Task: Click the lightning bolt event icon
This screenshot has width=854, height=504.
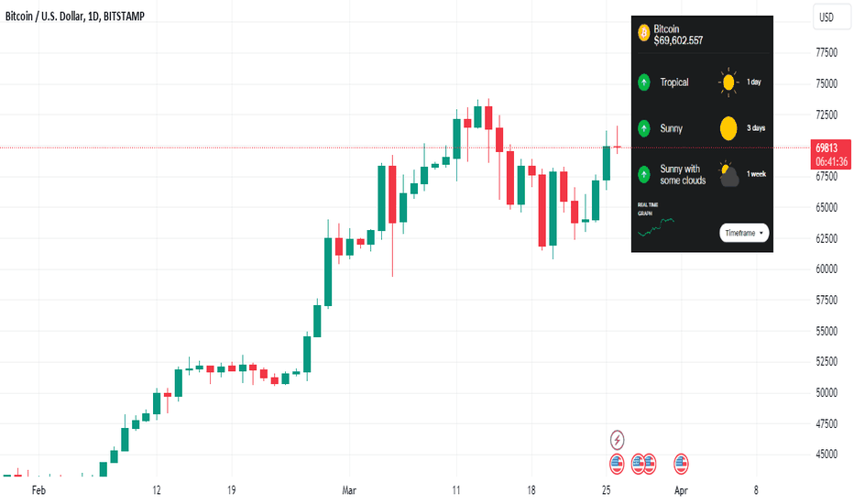Action: point(617,440)
